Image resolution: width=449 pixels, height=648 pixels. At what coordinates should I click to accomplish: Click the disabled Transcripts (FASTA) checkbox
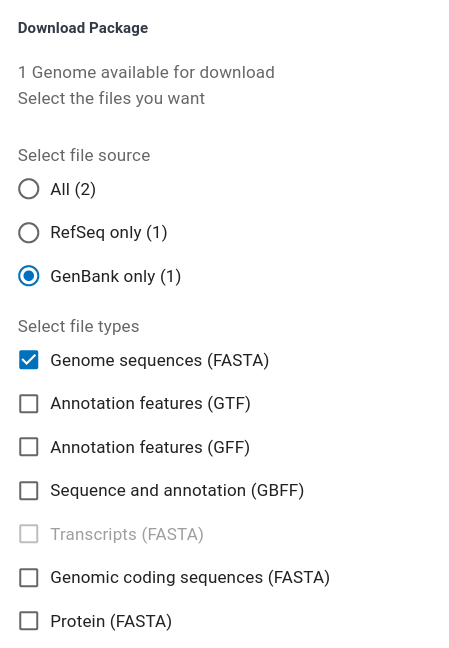coord(29,534)
